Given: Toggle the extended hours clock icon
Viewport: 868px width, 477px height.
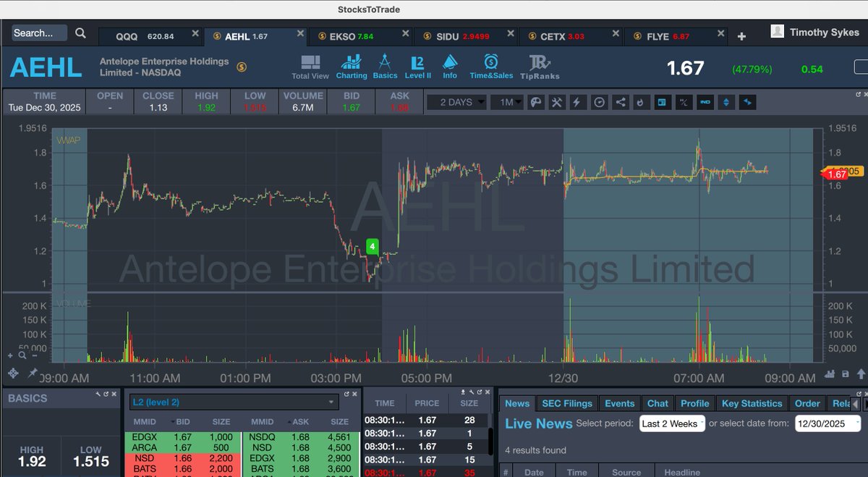Looking at the screenshot, I should 598,102.
